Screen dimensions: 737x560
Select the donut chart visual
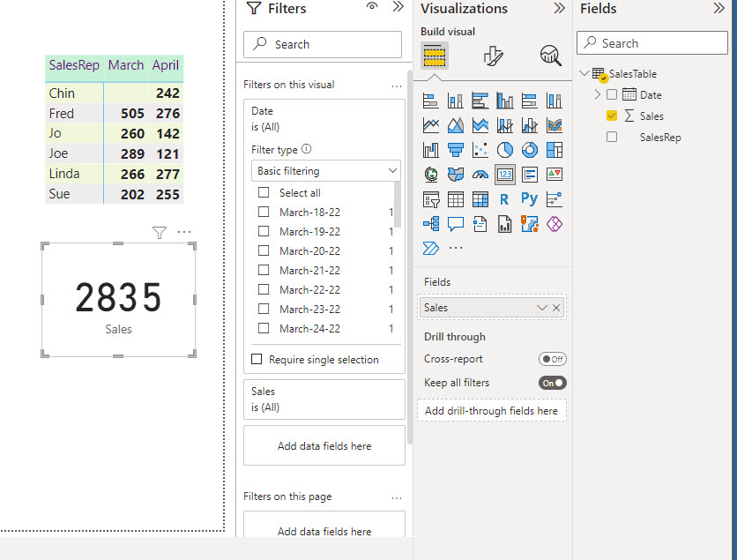pos(530,150)
